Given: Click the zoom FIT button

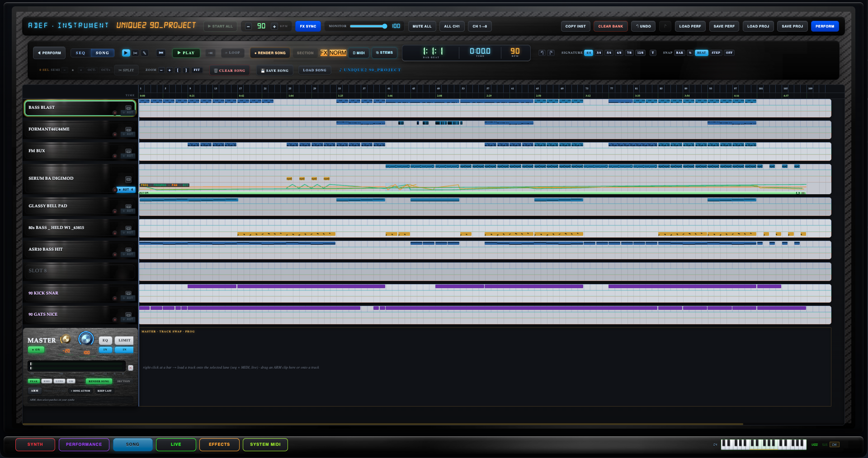Looking at the screenshot, I should pyautogui.click(x=197, y=70).
